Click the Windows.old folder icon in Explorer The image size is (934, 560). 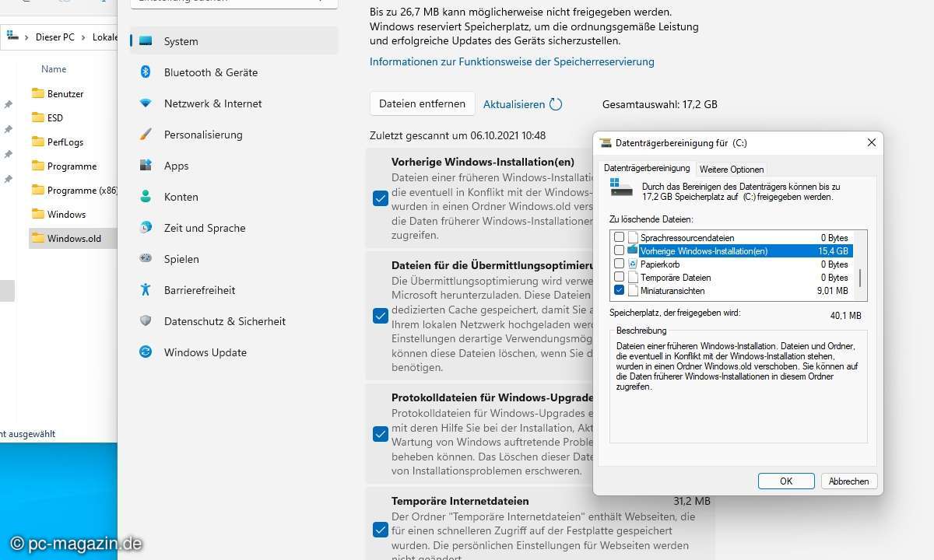pyautogui.click(x=37, y=238)
